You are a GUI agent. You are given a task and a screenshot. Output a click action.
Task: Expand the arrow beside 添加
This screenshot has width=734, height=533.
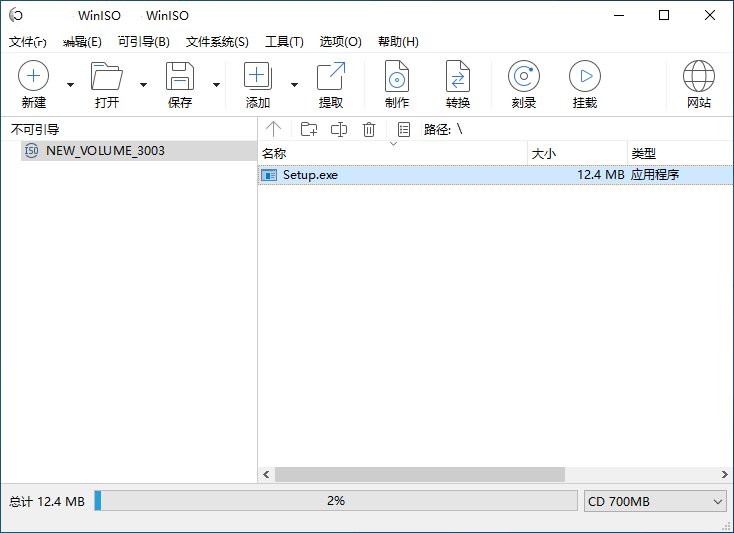point(294,85)
